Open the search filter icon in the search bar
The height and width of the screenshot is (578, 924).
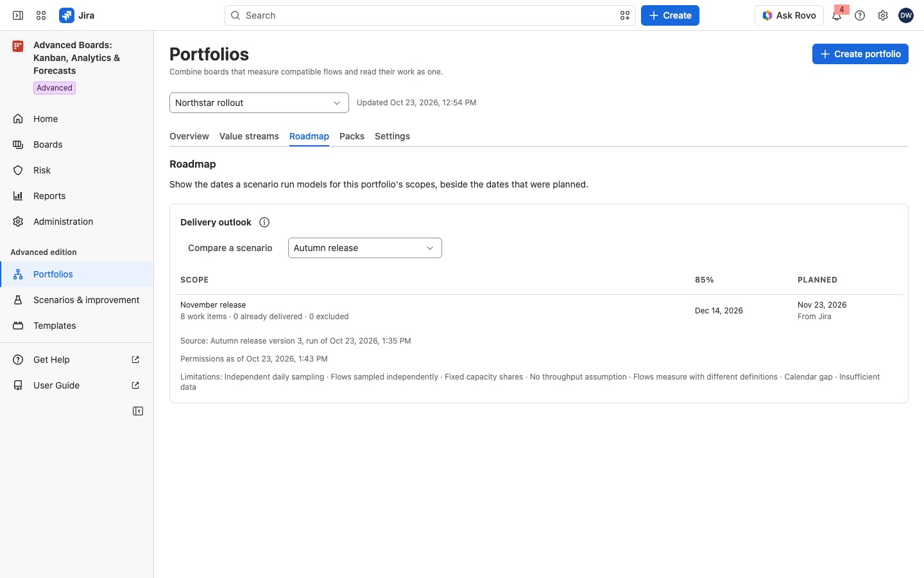coord(624,15)
